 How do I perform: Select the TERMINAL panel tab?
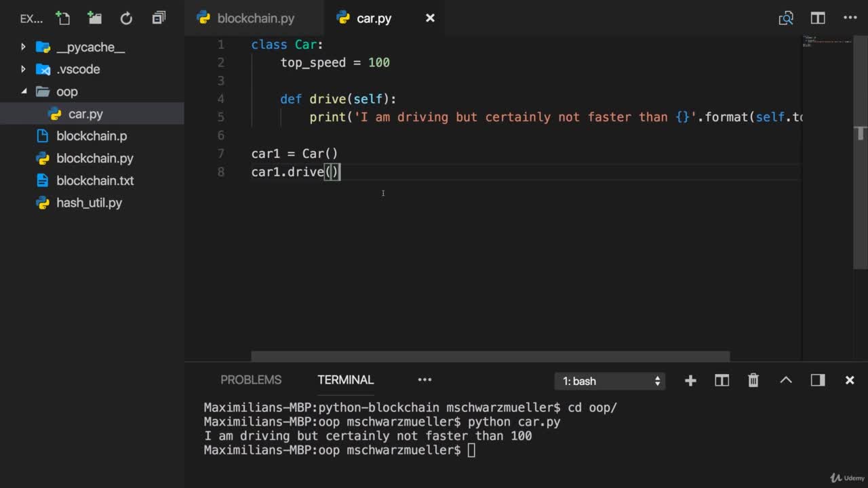tap(345, 380)
